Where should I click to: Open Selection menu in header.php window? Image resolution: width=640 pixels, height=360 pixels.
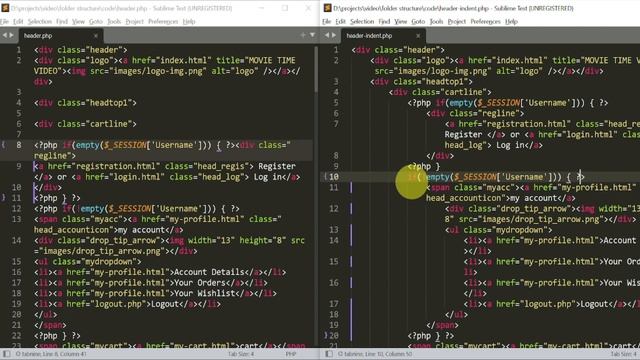point(40,22)
